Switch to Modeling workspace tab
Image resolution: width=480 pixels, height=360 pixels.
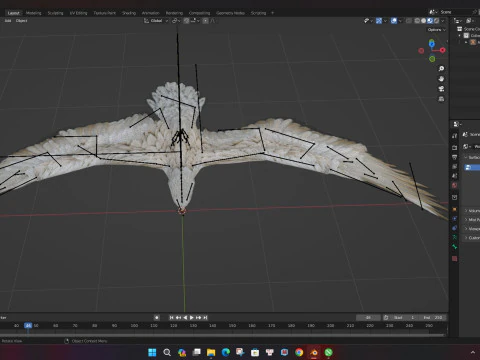[x=33, y=13]
